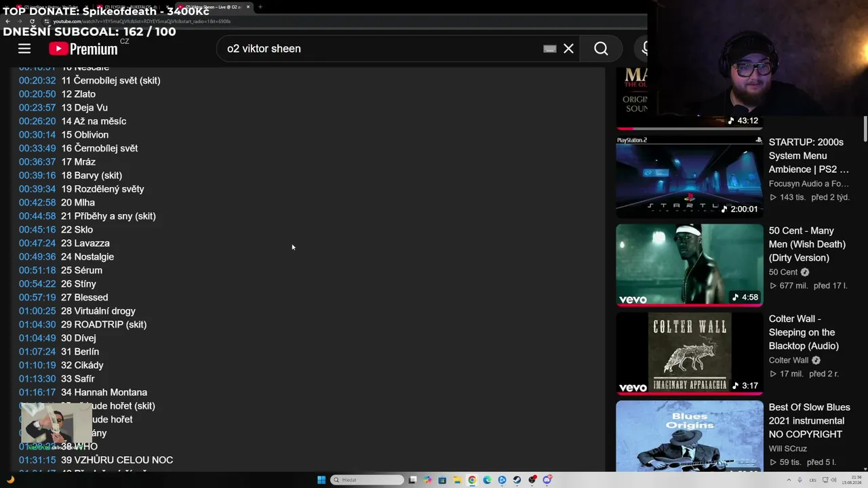Close the active Viktor Sheen tab
The width and height of the screenshot is (868, 488).
click(x=248, y=7)
